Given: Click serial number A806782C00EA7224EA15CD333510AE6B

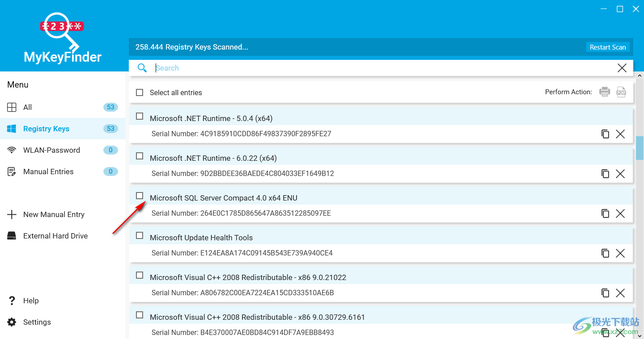Looking at the screenshot, I should 267,293.
